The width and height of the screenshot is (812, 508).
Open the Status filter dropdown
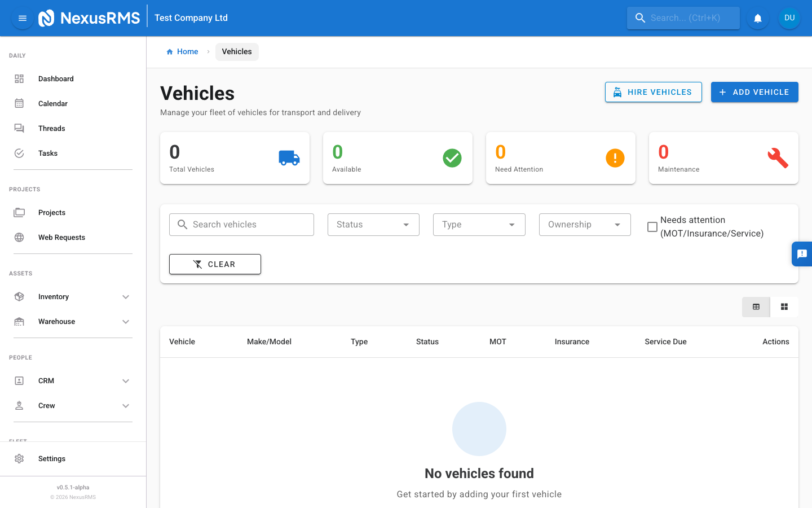click(x=373, y=224)
